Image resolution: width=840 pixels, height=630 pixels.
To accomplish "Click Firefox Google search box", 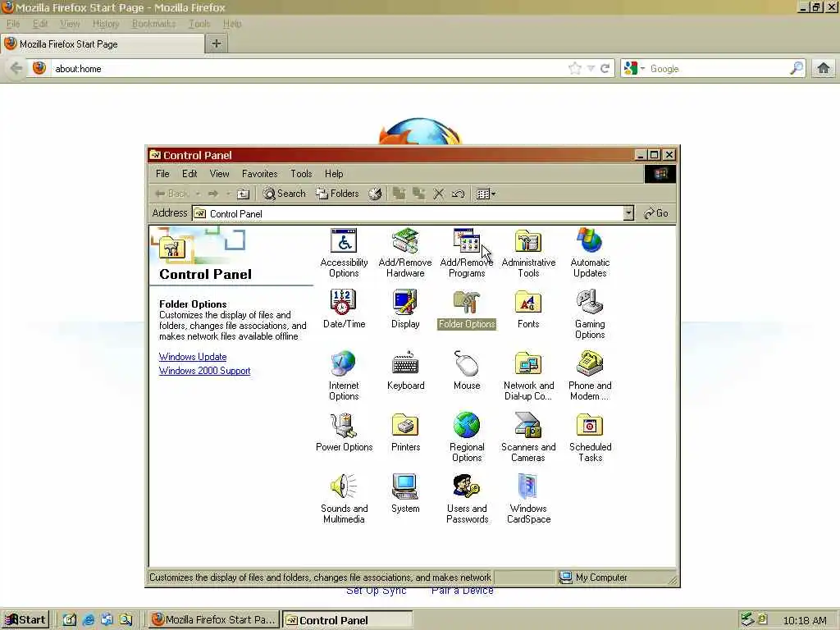I will tap(718, 69).
